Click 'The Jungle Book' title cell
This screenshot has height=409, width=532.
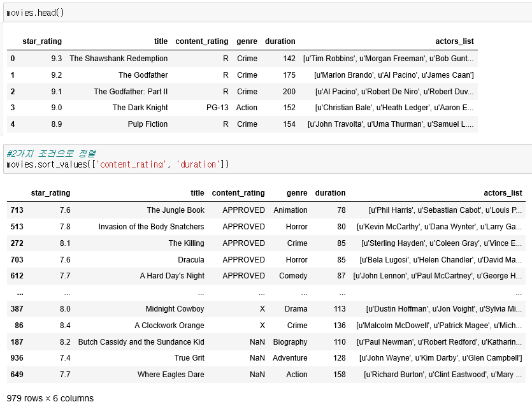coord(176,210)
